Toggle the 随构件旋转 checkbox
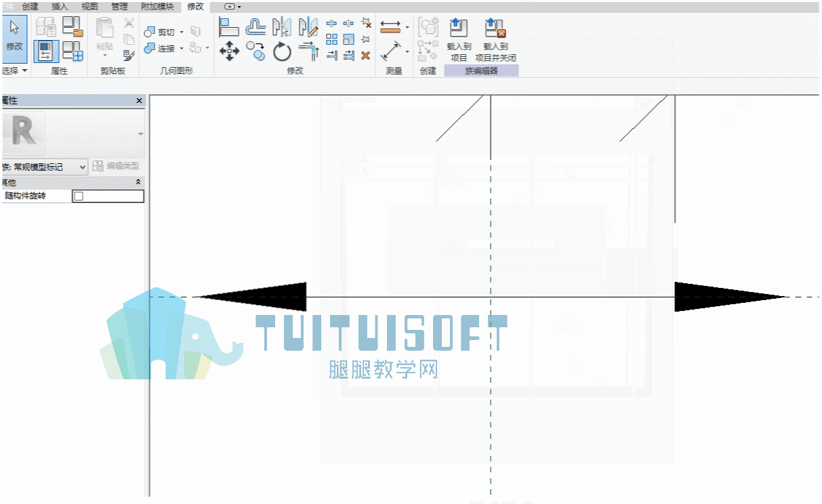 click(79, 196)
